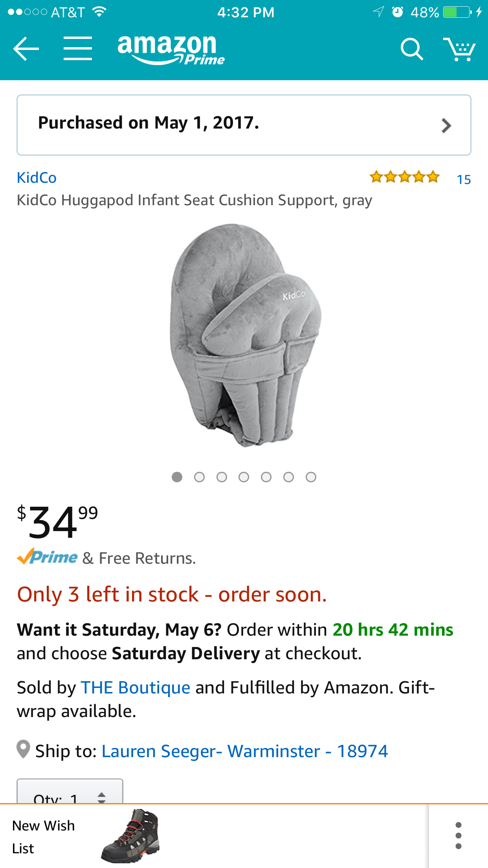The height and width of the screenshot is (868, 488).
Task: View the 15 customer reviews
Action: 464,180
